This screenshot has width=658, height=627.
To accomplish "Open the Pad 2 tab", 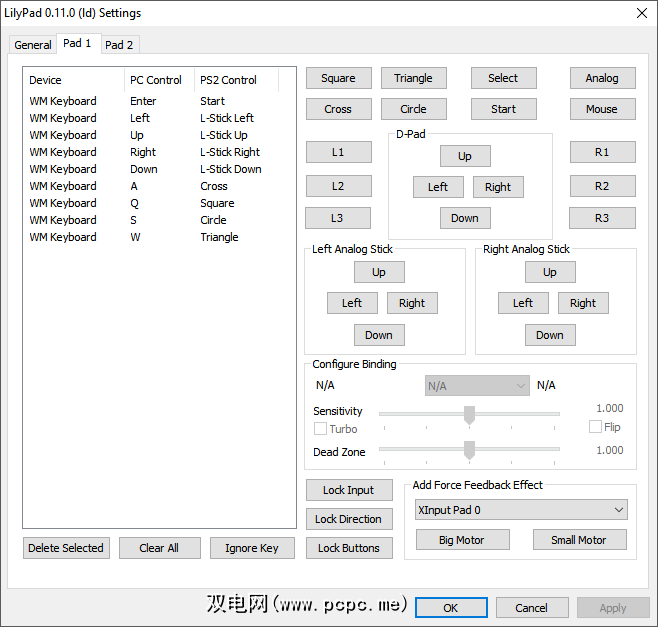I will 120,45.
